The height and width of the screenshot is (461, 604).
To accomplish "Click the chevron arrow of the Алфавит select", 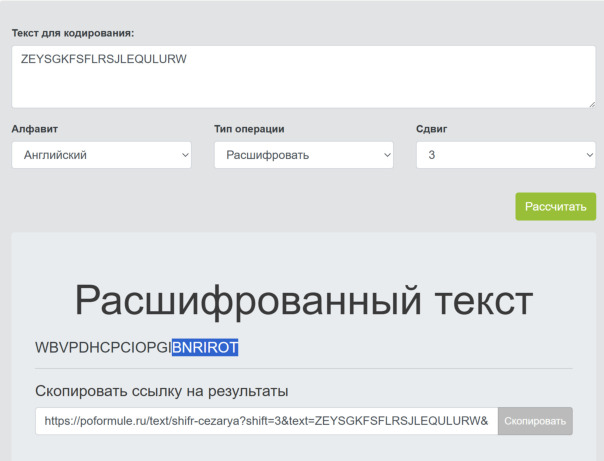I will click(184, 155).
